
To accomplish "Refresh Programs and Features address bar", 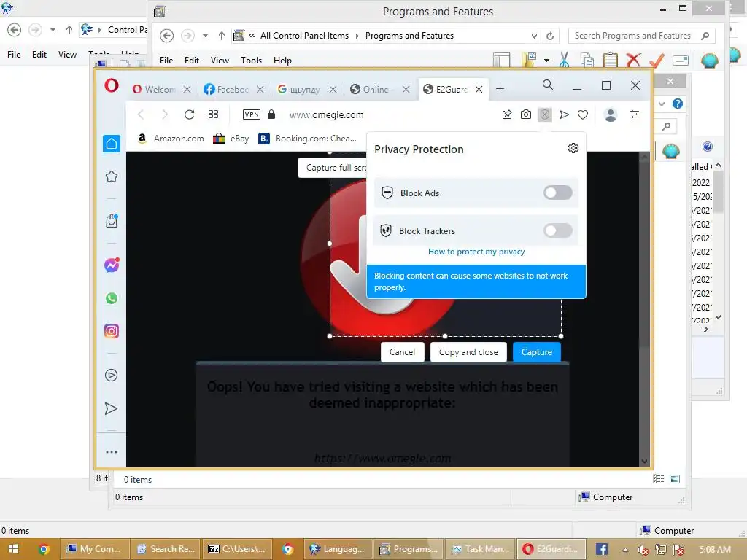I will pos(550,36).
